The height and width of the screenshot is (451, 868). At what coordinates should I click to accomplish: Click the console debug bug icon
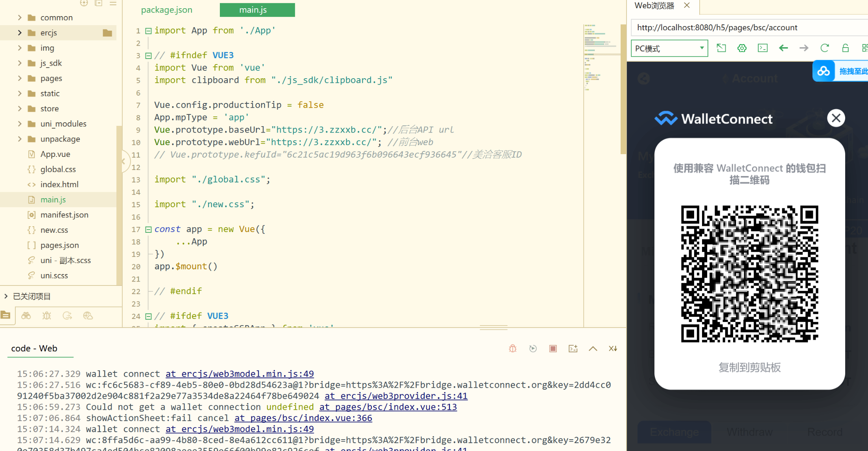tap(512, 348)
